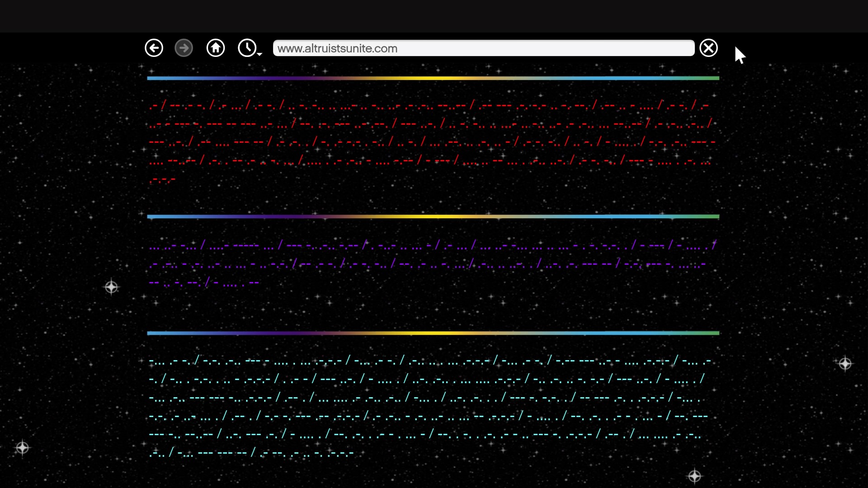Click the large sparkle star near right edge
The width and height of the screenshot is (868, 488).
coord(845,364)
